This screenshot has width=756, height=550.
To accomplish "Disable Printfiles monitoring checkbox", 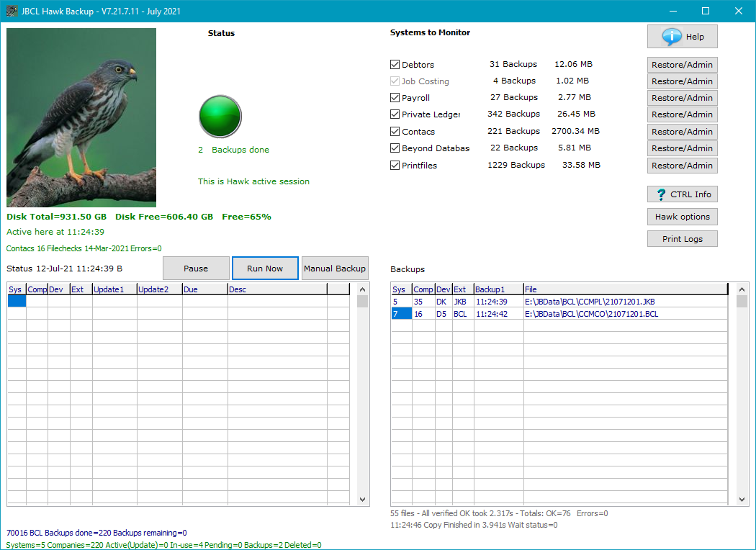I will 395,166.
